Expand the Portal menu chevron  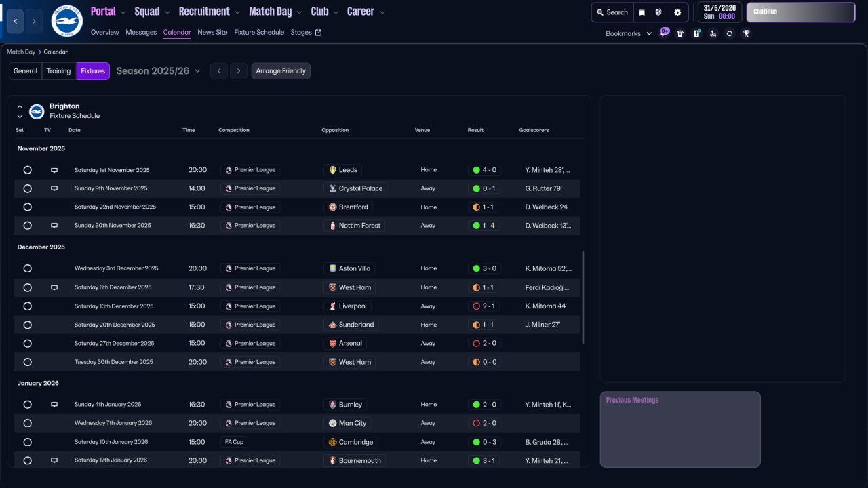pos(123,12)
